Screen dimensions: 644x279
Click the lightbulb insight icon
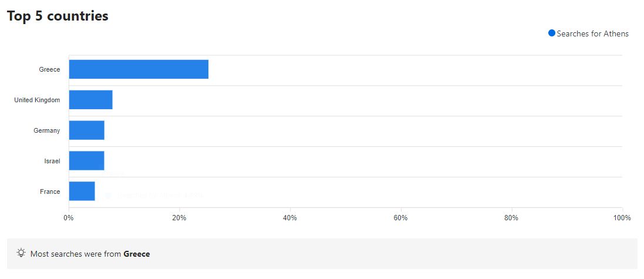click(x=21, y=253)
